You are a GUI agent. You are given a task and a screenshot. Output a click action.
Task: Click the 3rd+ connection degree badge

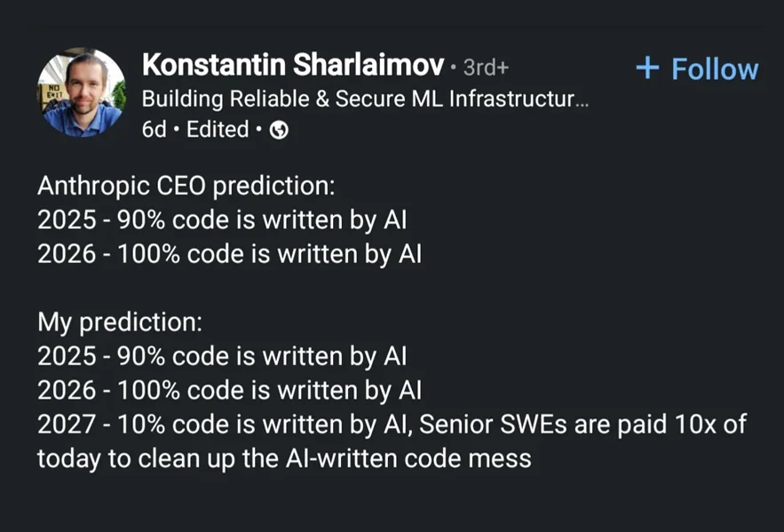(486, 67)
